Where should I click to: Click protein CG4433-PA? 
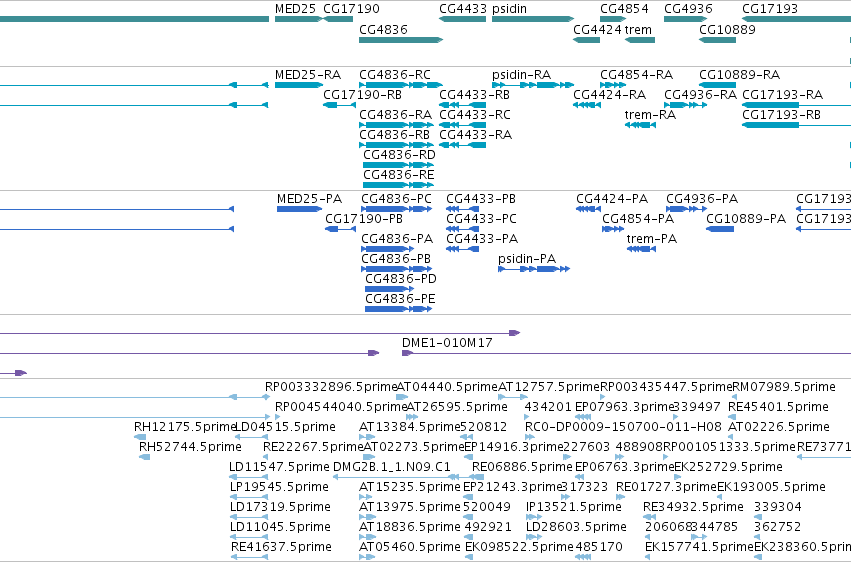tap(482, 239)
